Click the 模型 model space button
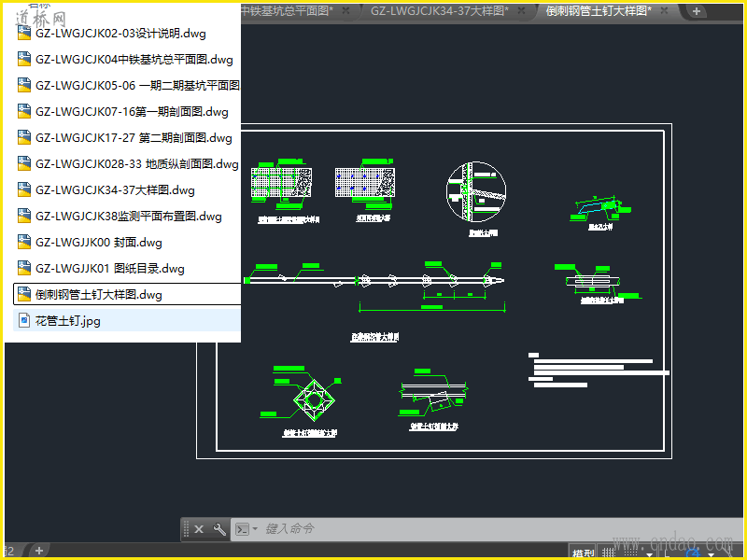Image resolution: width=747 pixels, height=560 pixels. tap(583, 553)
